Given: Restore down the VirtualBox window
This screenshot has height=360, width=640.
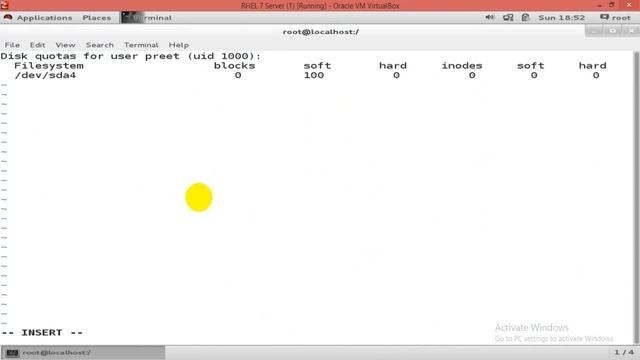Looking at the screenshot, I should [611, 5].
